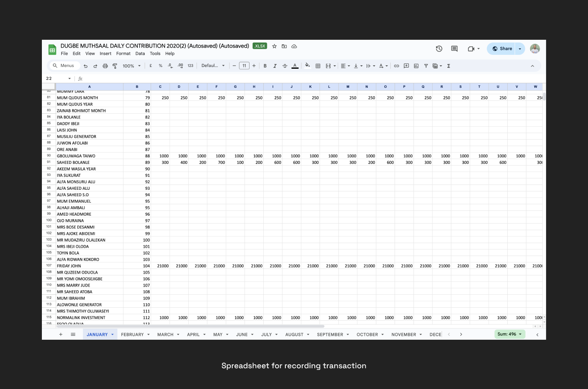588x389 pixels.
Task: Toggle strikethrough formatting
Action: [x=285, y=66]
